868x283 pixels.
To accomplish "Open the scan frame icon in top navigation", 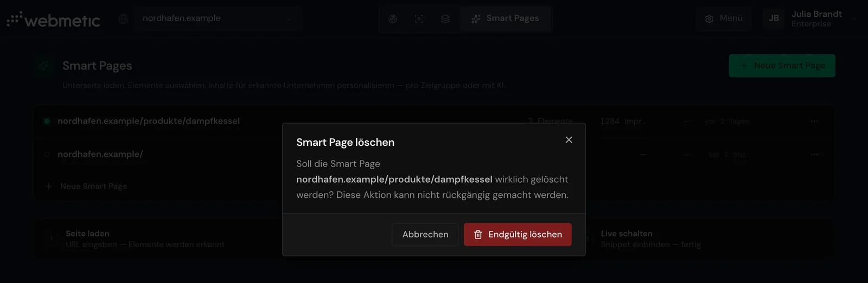I will coord(419,19).
